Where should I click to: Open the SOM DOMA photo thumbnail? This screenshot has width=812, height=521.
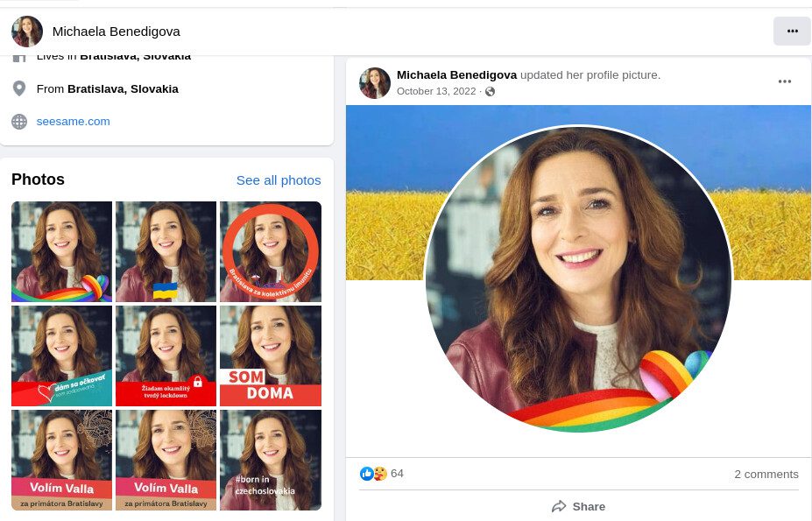tap(270, 356)
